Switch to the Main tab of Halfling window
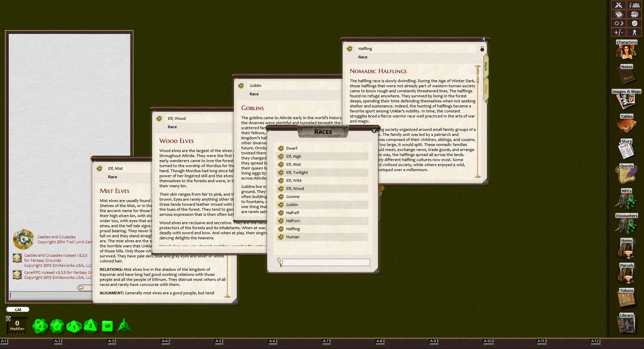Image resolution: width=644 pixels, height=349 pixels. pos(485,67)
